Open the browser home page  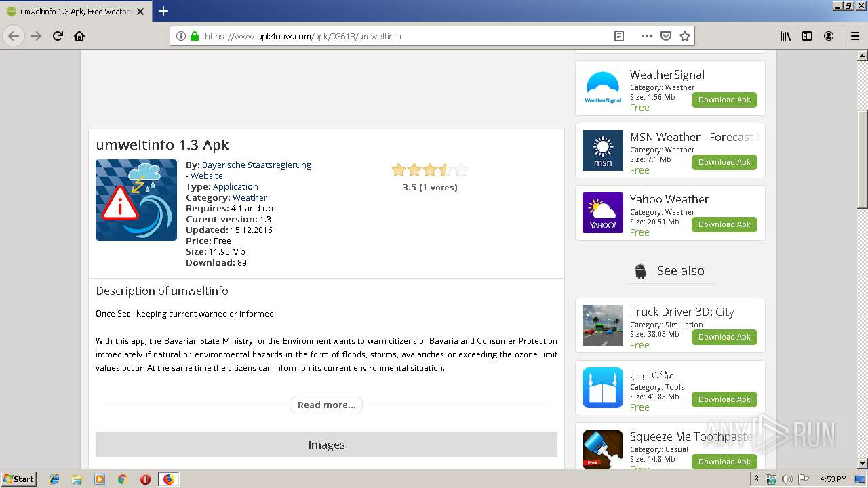[79, 36]
